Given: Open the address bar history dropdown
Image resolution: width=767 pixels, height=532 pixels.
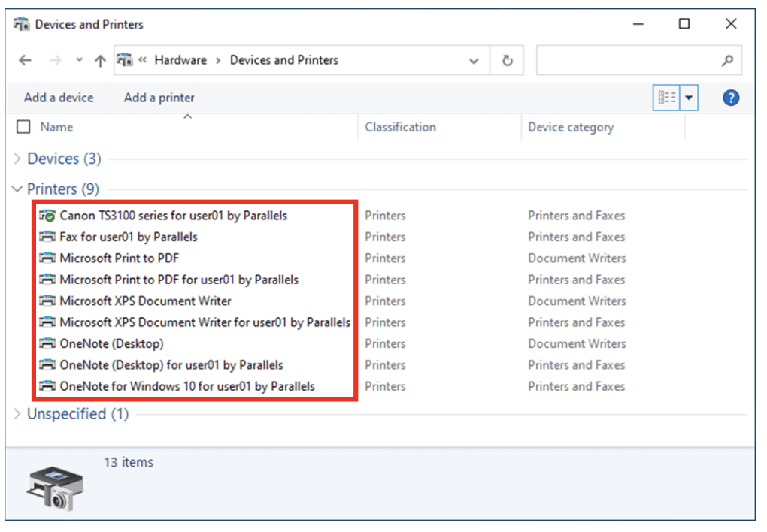Looking at the screenshot, I should point(474,61).
